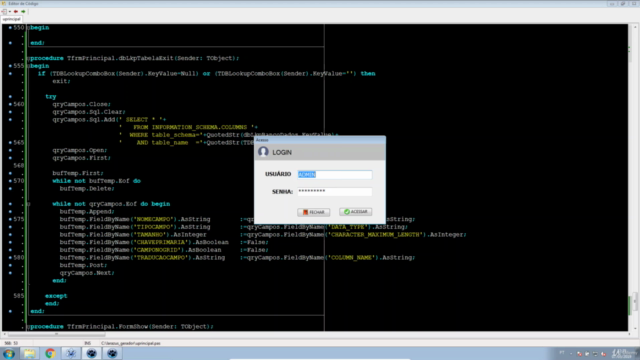This screenshot has height=360, width=640.
Task: Click the volume icon in system tray
Action: coord(604,354)
